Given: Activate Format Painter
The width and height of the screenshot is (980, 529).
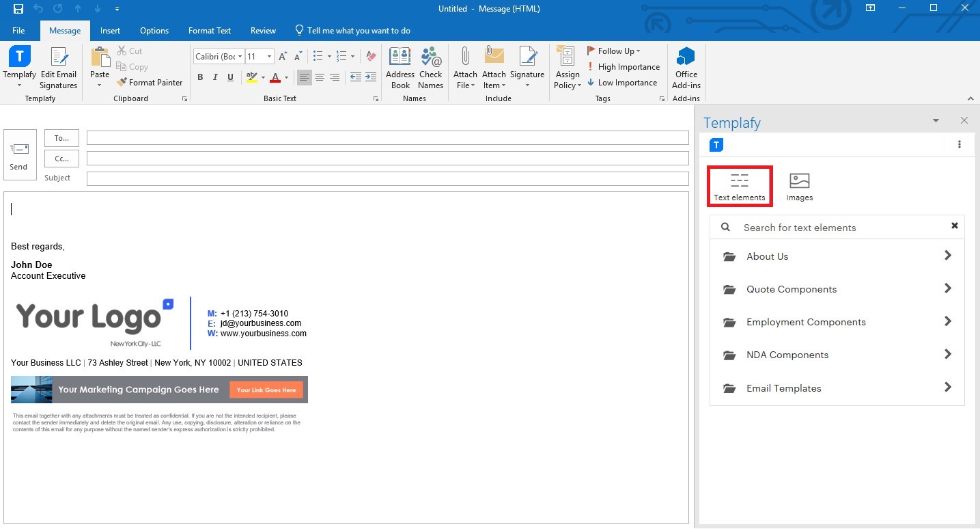Looking at the screenshot, I should pos(149,82).
